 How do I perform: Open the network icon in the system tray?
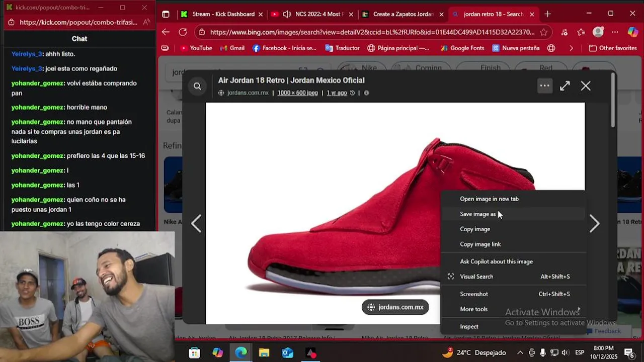click(554, 352)
